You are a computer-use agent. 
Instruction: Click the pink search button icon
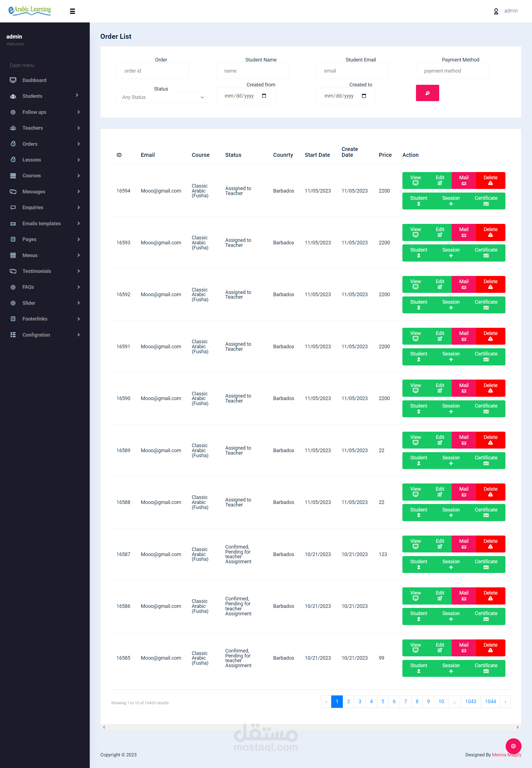pyautogui.click(x=427, y=93)
